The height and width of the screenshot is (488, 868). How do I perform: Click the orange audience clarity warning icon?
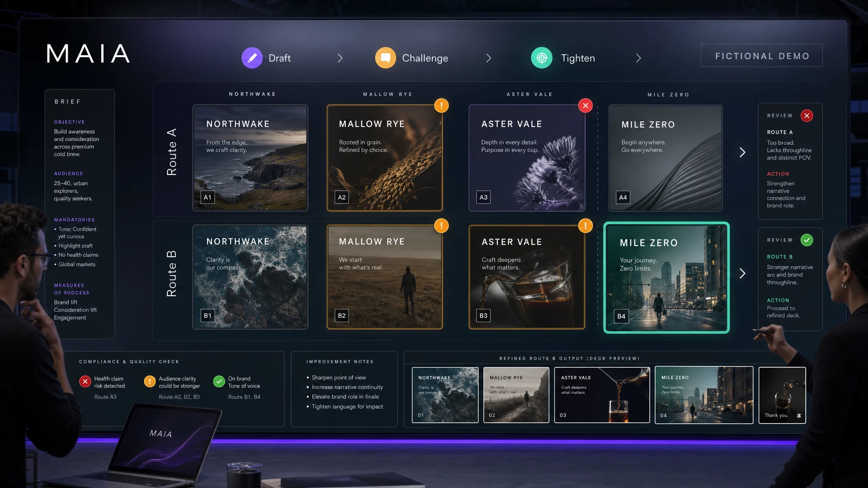(150, 382)
